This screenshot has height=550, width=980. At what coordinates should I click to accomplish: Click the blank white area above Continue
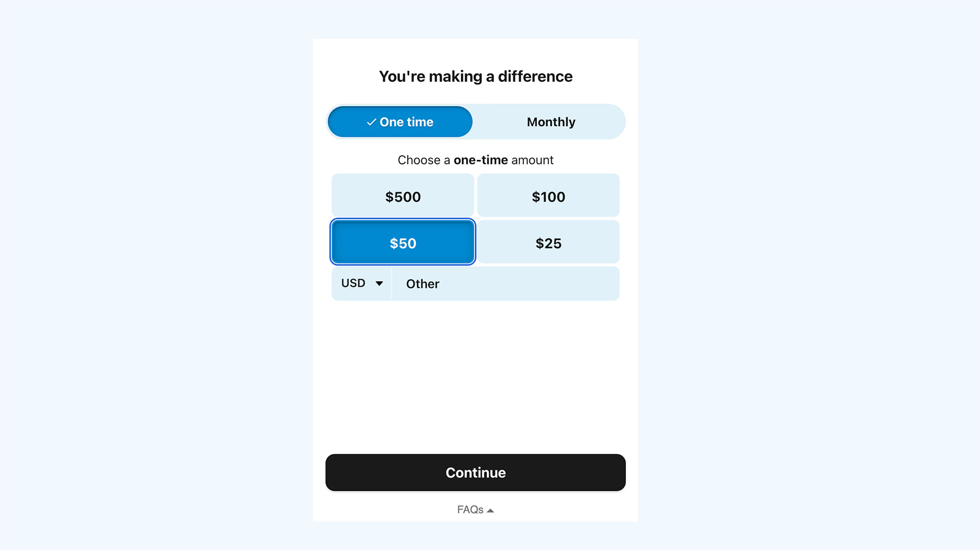point(475,378)
